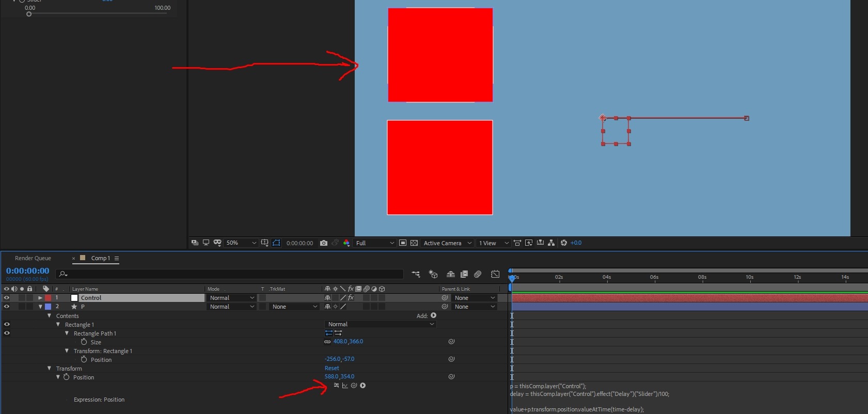Enable Frame Blending for the composition
This screenshot has height=414, width=868.
[x=464, y=274]
